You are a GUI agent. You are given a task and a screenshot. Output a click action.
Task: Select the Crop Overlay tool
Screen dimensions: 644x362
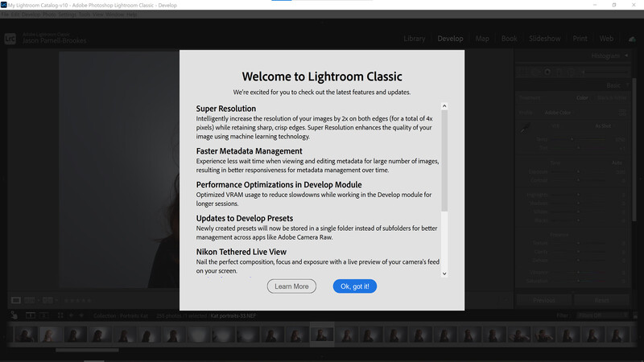click(522, 72)
